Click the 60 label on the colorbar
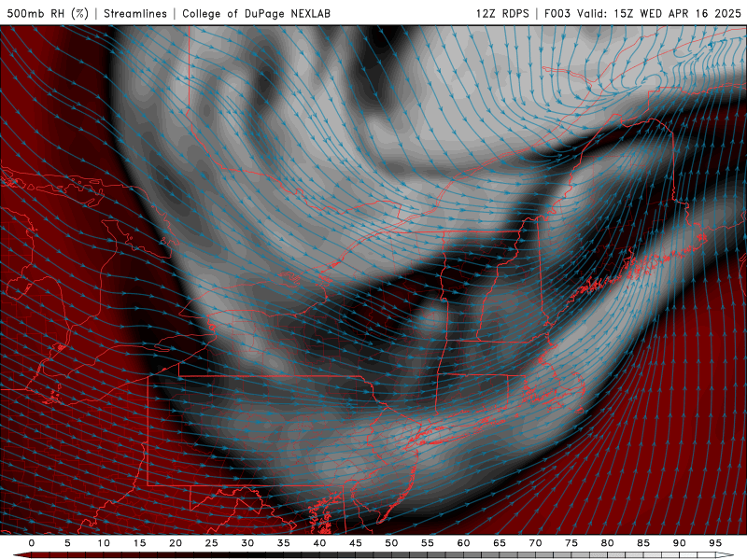Viewport: 747px width, 560px height. [x=463, y=543]
